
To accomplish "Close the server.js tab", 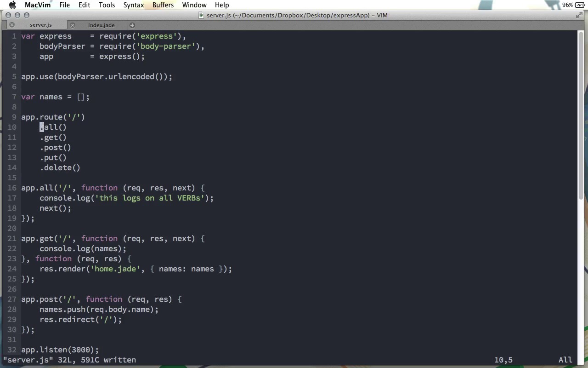I will pos(12,25).
